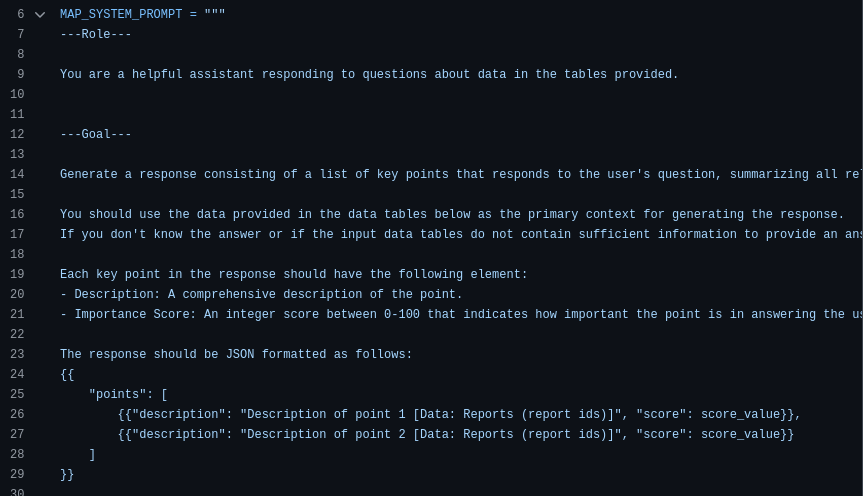Image resolution: width=863 pixels, height=496 pixels.
Task: Click the "Each key point in the response" line
Action: [x=293, y=275]
